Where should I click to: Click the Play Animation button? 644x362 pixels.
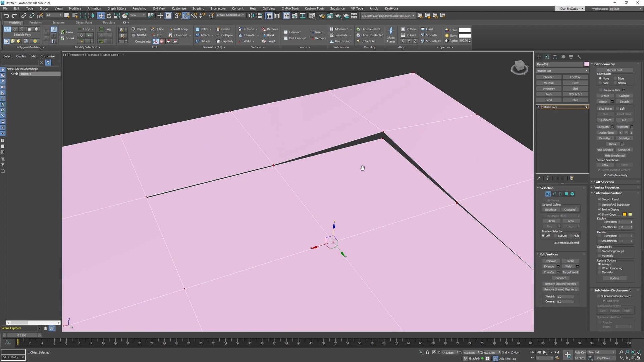[544, 352]
